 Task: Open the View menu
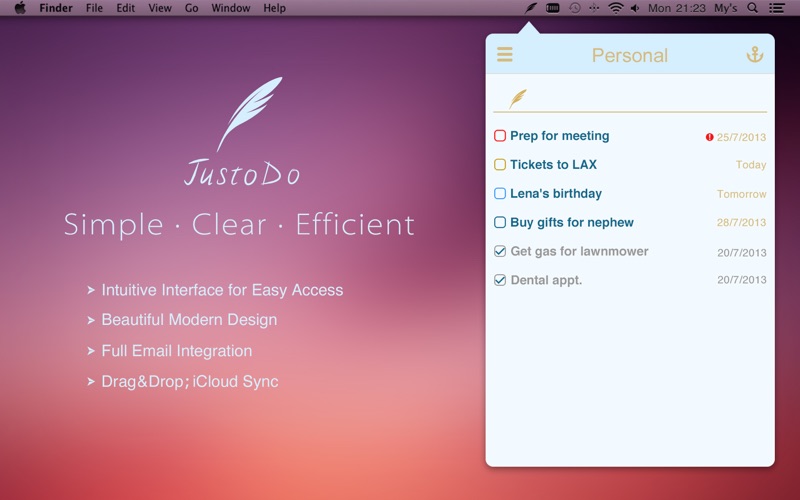(x=160, y=8)
